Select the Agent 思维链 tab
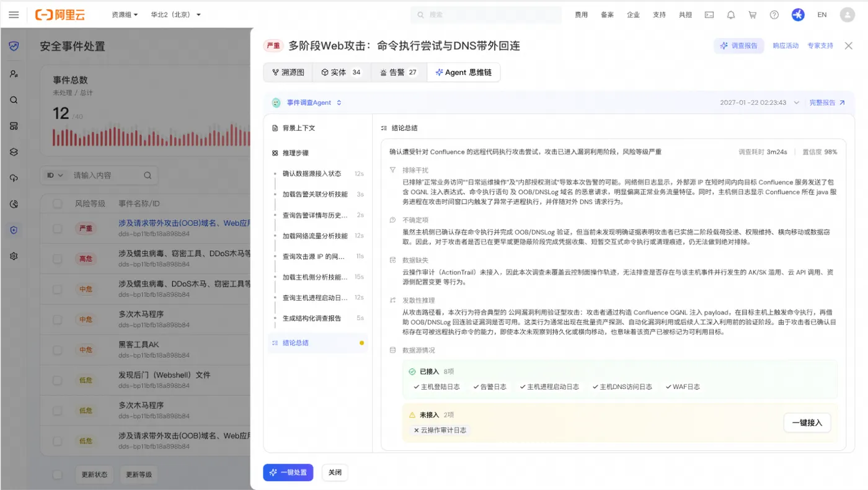868x490 pixels. (464, 73)
